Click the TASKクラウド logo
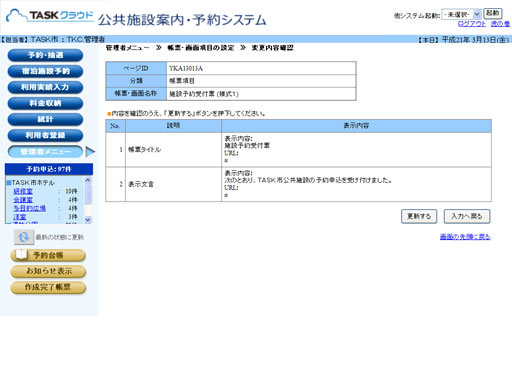This screenshot has height=384, width=512. point(50,16)
